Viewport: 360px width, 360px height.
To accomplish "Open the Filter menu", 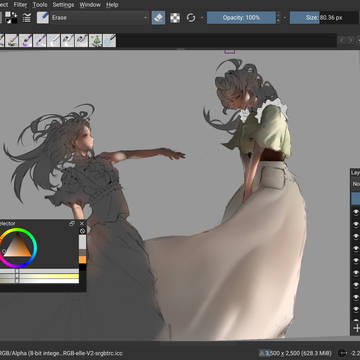I will [x=20, y=5].
